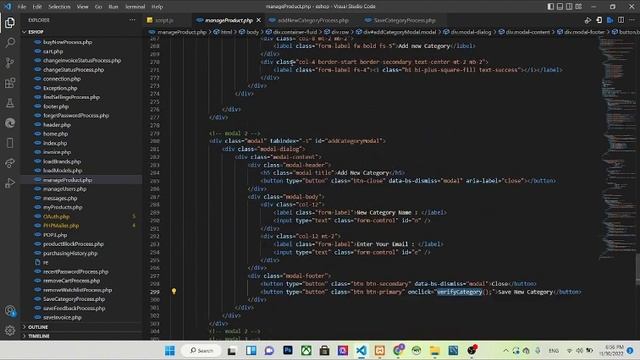Click the div.modal-content breadcrumb segment
Image resolution: width=640 pixels, height=360 pixels.
point(527,32)
